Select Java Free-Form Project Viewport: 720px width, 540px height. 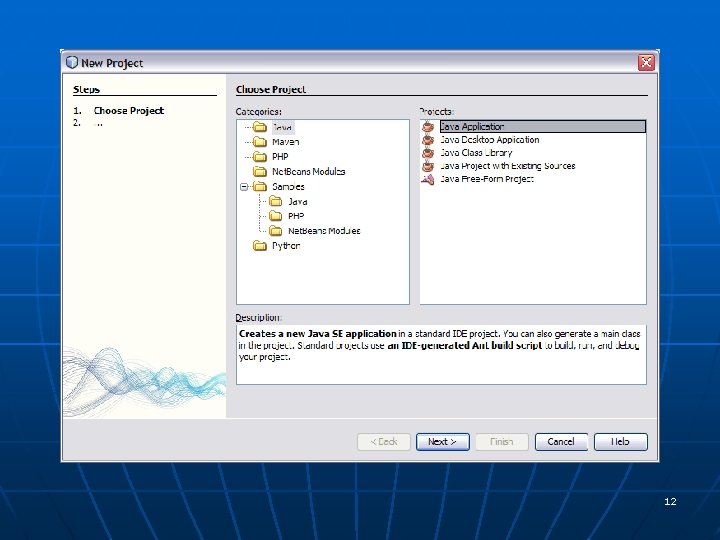click(487, 179)
